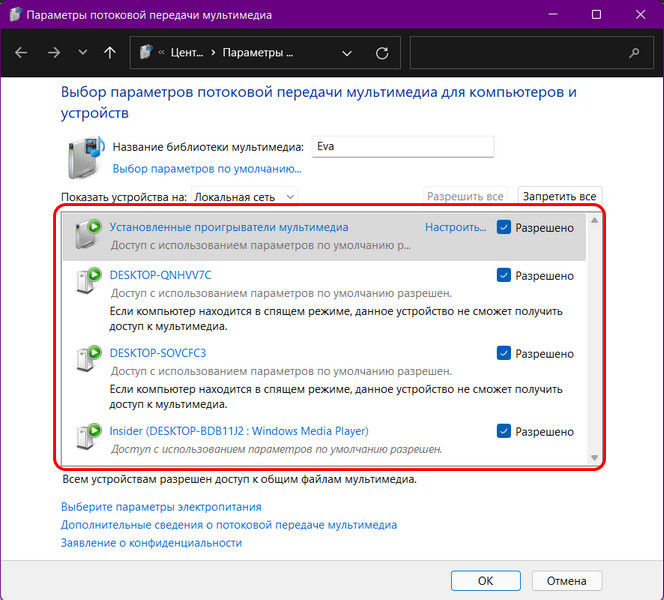Click 'Установленные проигрыватели мультимедиа' link
The height and width of the screenshot is (600, 664).
(x=229, y=227)
